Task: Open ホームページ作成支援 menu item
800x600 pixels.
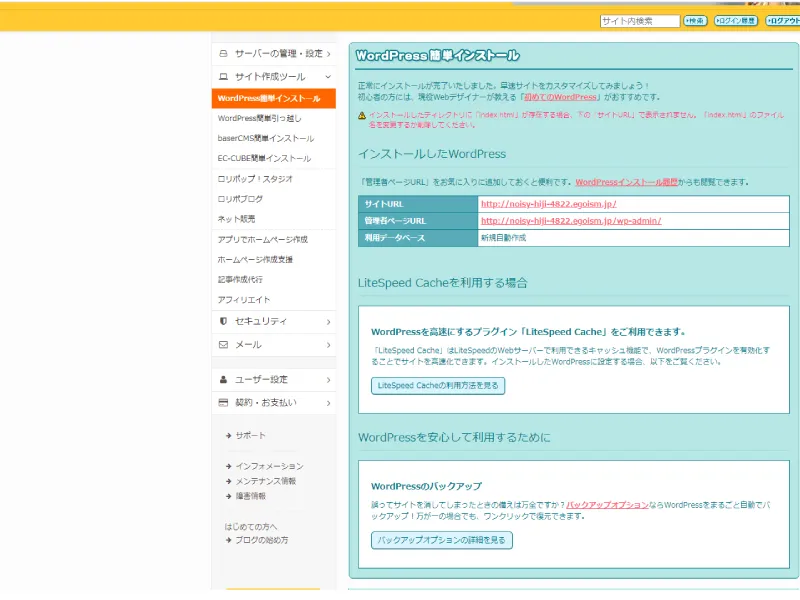Action: (x=255, y=259)
